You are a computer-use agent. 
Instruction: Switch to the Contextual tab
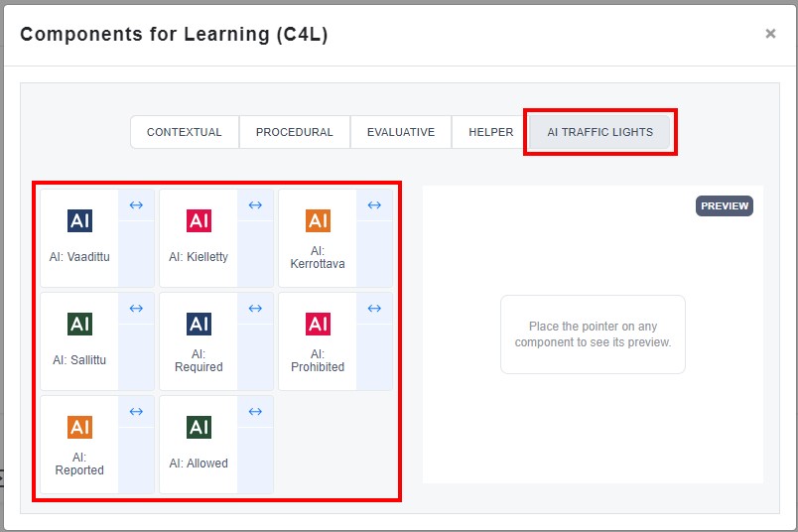click(185, 132)
